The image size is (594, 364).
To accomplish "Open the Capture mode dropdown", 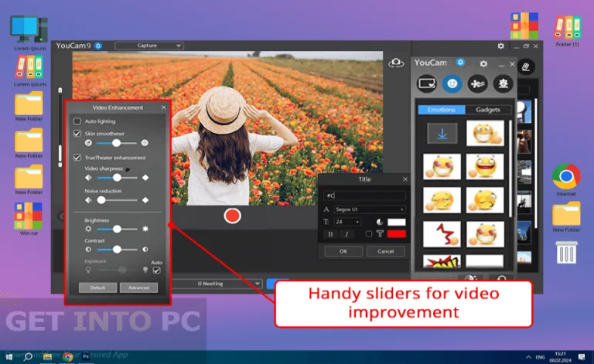I will [149, 46].
